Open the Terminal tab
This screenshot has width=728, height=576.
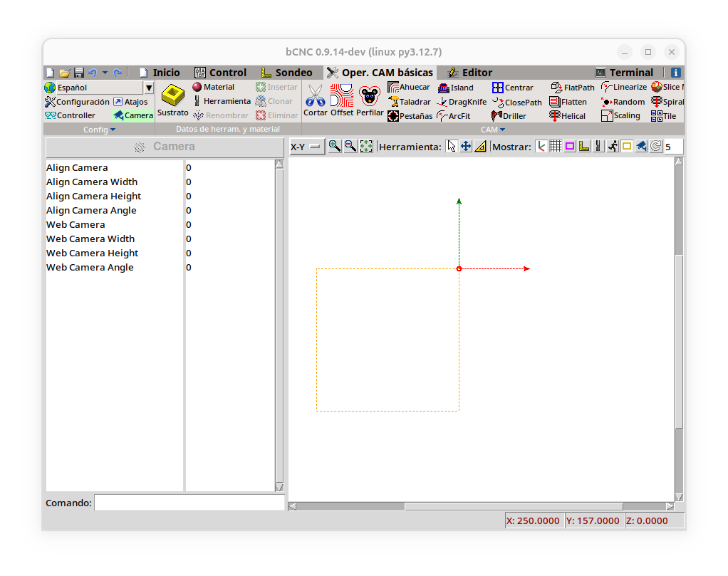pyautogui.click(x=625, y=73)
